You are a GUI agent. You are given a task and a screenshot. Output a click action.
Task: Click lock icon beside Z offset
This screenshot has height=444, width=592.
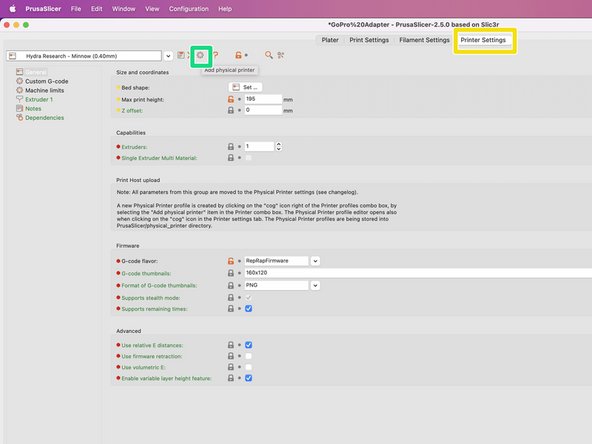[x=231, y=110]
